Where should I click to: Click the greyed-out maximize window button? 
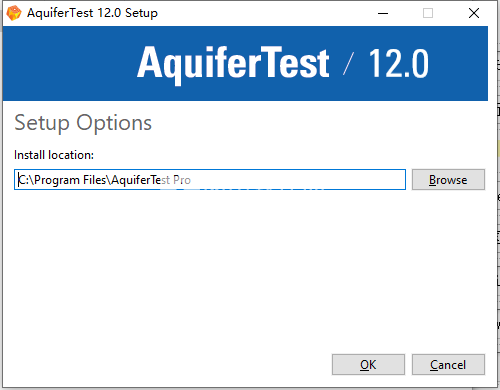(428, 13)
